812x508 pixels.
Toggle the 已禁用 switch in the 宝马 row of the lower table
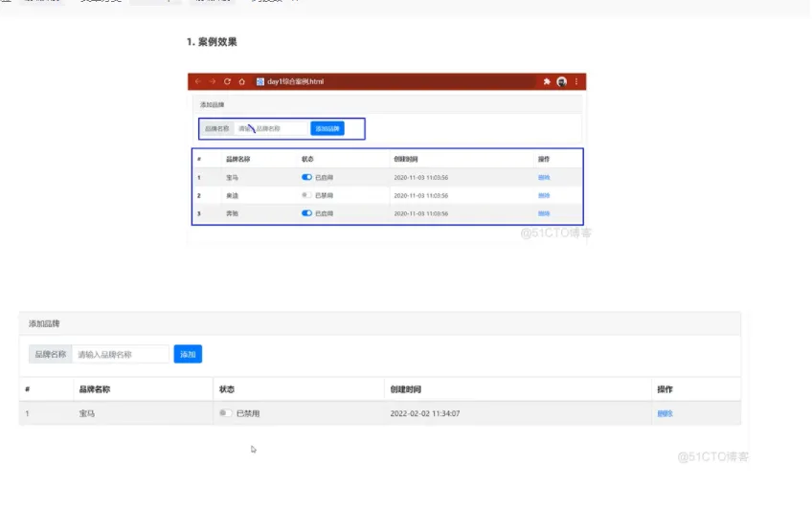coord(225,413)
